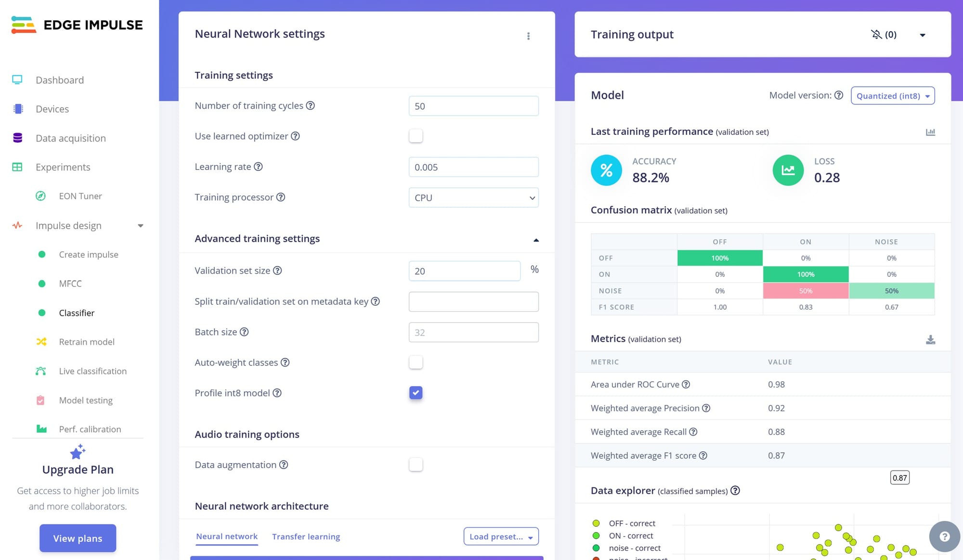The image size is (963, 560).
Task: Open Retrain model in the sidebar
Action: pos(87,342)
